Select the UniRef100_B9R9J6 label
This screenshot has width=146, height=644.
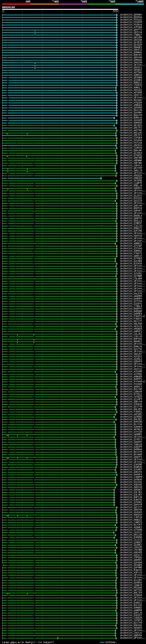click(x=131, y=118)
